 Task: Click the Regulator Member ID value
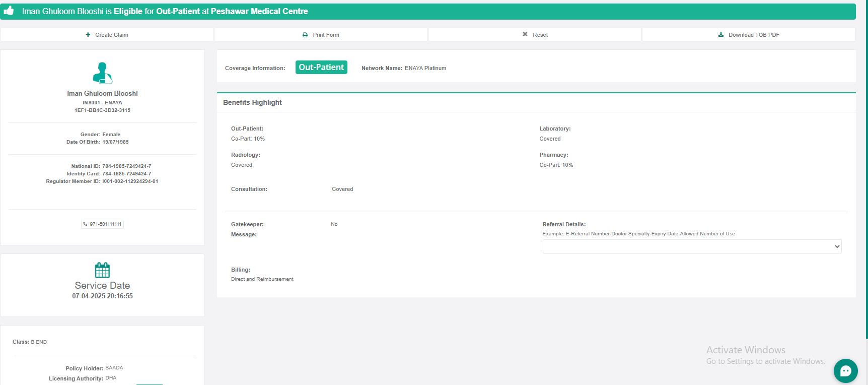pyautogui.click(x=130, y=181)
